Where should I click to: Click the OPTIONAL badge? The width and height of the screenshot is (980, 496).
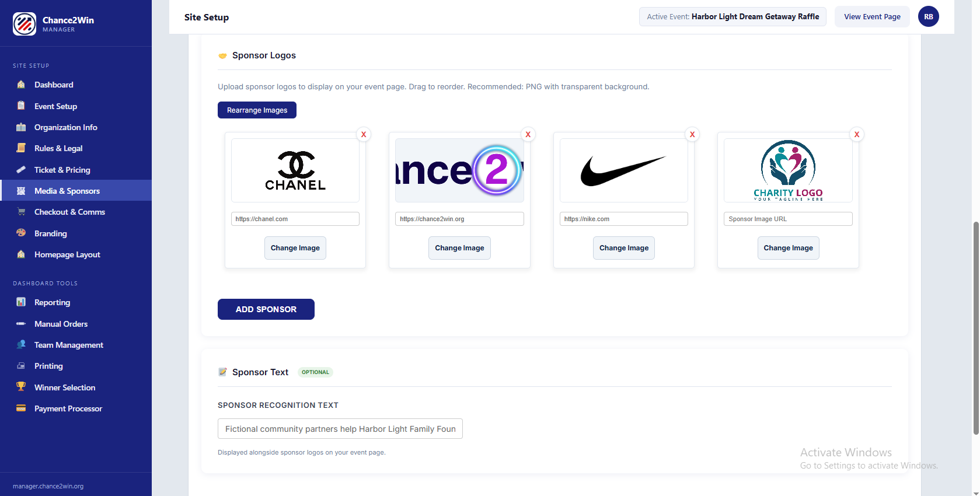click(315, 372)
